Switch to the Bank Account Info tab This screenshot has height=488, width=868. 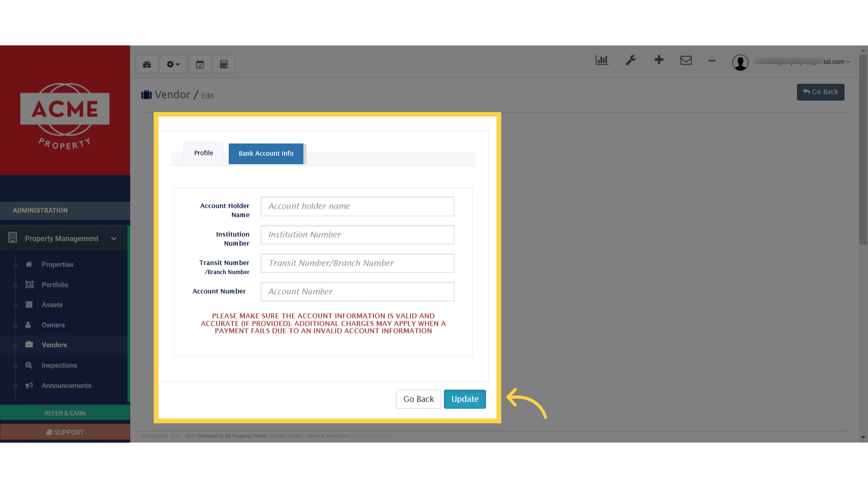(x=266, y=154)
